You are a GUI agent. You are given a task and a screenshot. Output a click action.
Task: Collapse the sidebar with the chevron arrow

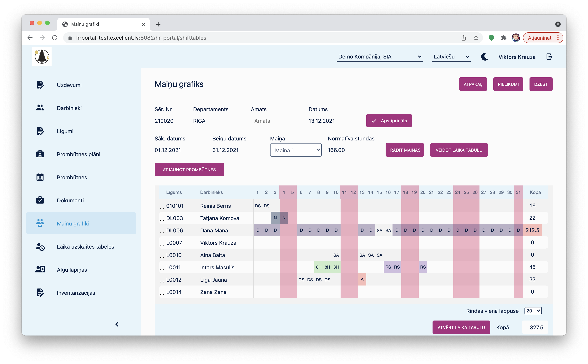[117, 324]
